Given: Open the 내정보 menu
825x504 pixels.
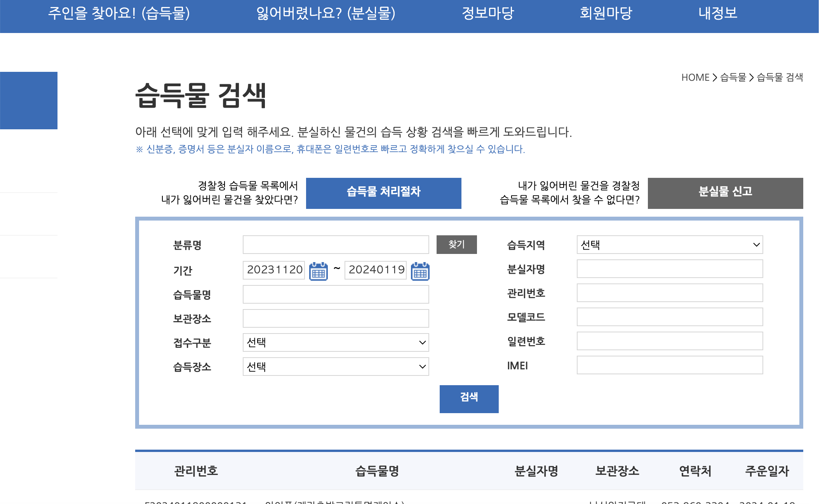Looking at the screenshot, I should [x=717, y=14].
